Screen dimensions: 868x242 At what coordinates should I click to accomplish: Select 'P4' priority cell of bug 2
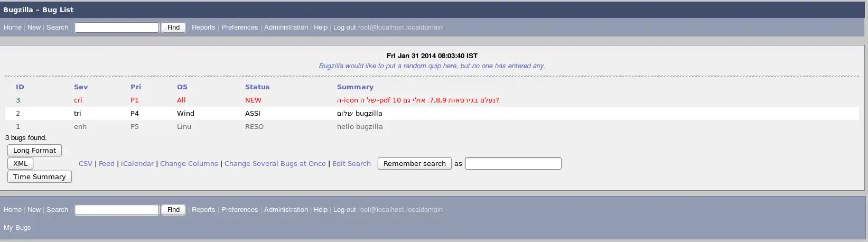(x=135, y=114)
